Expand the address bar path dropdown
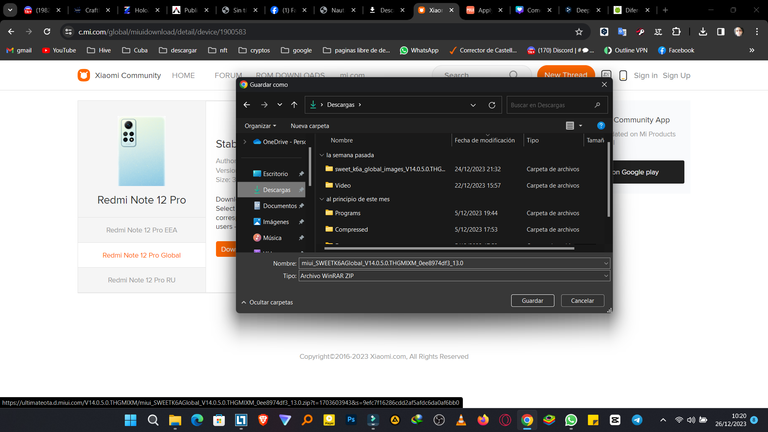The width and height of the screenshot is (768, 432). 473,105
